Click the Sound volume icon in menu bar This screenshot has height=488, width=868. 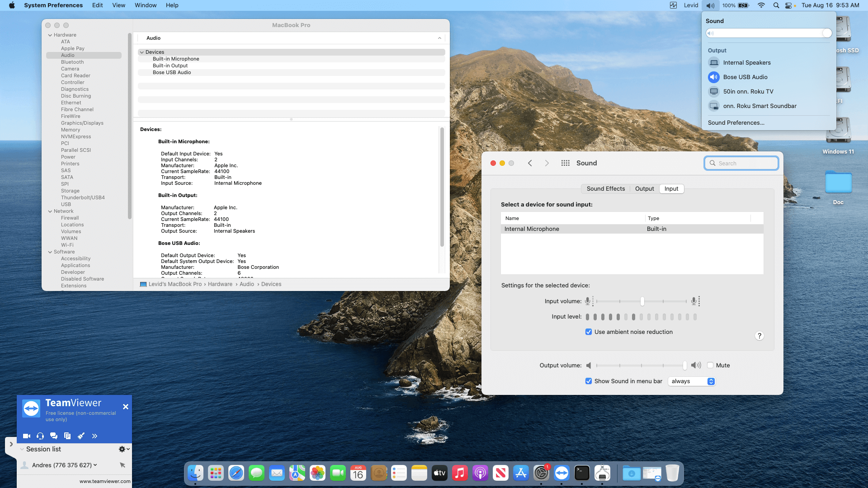711,5
